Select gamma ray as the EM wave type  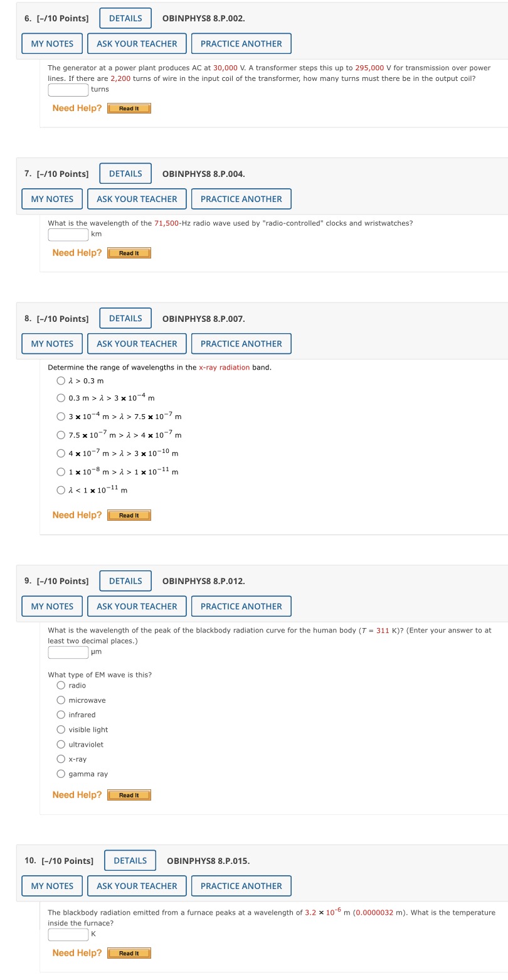[61, 774]
